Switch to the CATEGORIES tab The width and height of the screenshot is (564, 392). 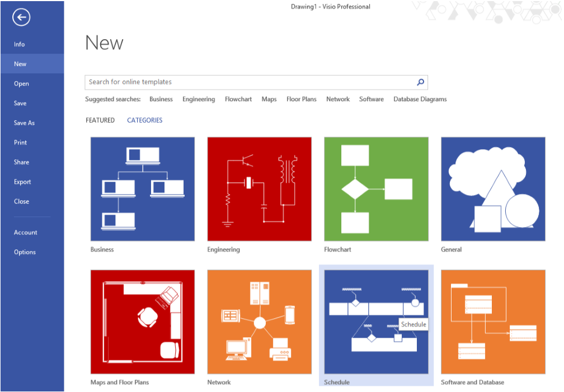point(144,120)
